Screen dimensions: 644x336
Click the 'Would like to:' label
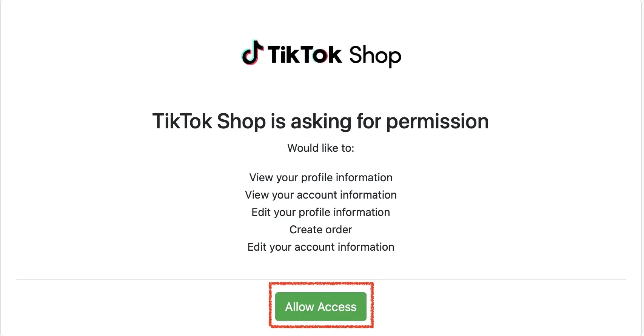(x=320, y=148)
